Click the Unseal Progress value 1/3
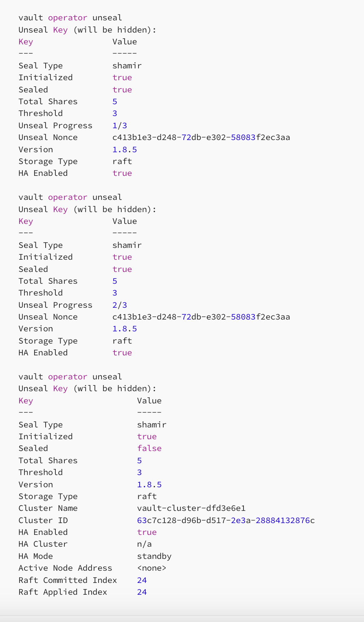 (120, 125)
